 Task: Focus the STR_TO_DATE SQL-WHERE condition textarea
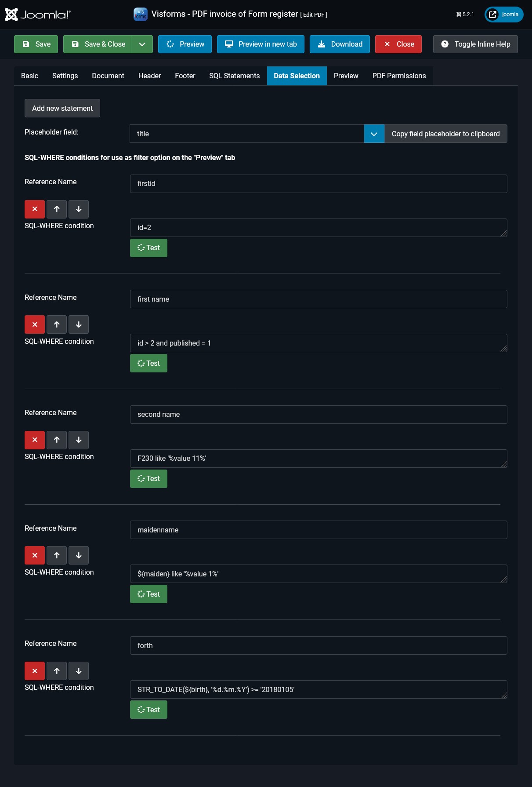point(318,689)
